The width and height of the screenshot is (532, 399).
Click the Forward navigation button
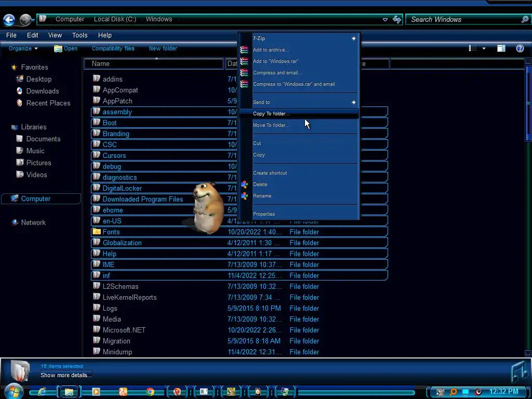coord(25,20)
